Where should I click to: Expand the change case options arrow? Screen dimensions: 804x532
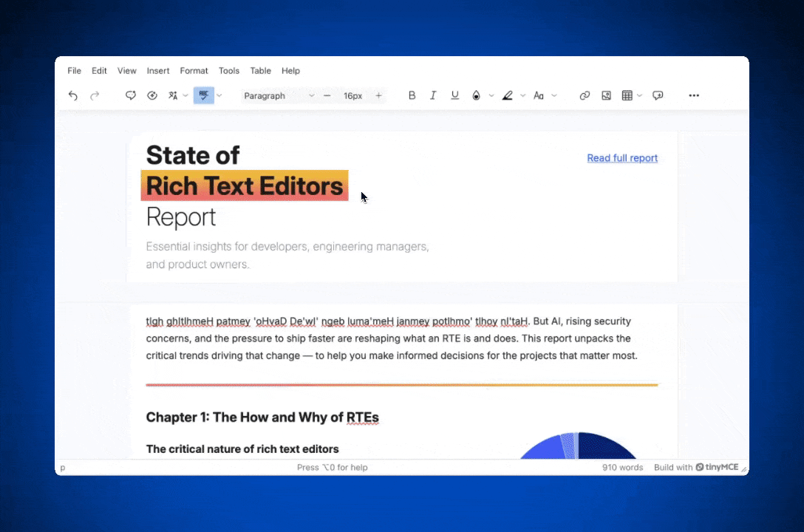tap(553, 95)
